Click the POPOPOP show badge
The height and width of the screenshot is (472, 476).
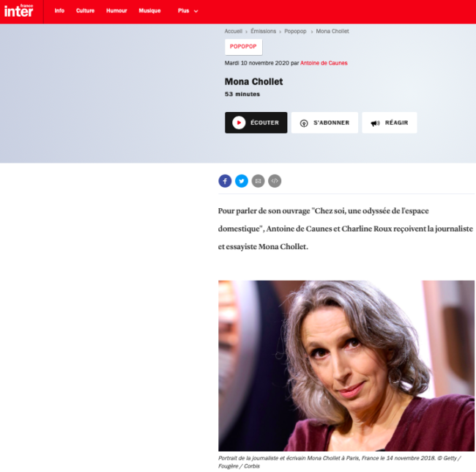point(243,47)
